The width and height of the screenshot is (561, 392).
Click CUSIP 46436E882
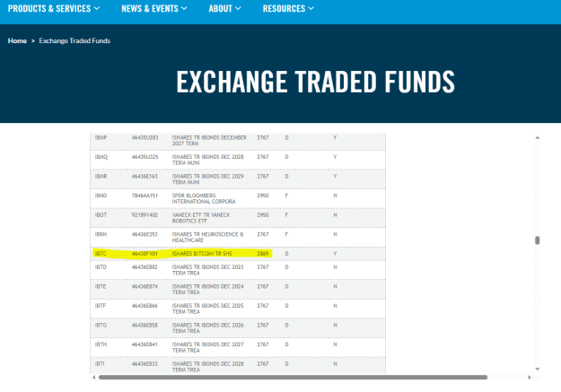click(145, 267)
